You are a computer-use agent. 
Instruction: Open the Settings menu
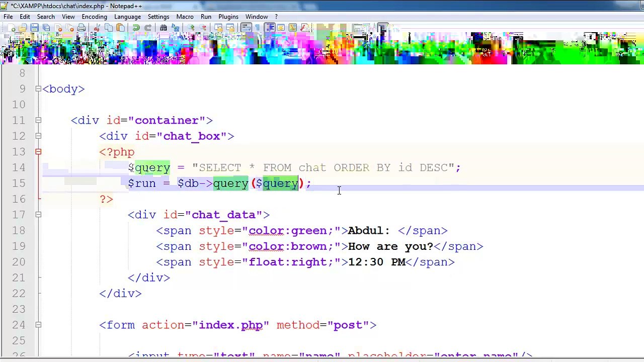(158, 17)
